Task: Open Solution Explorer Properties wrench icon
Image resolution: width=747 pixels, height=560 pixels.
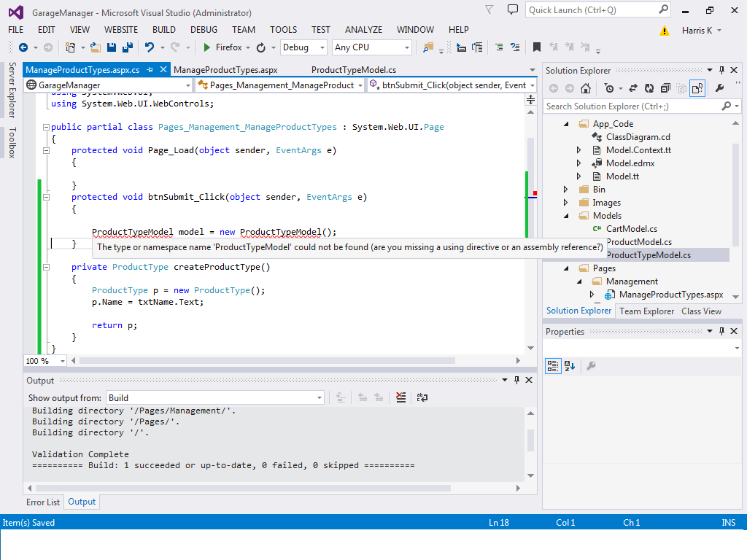Action: point(719,88)
